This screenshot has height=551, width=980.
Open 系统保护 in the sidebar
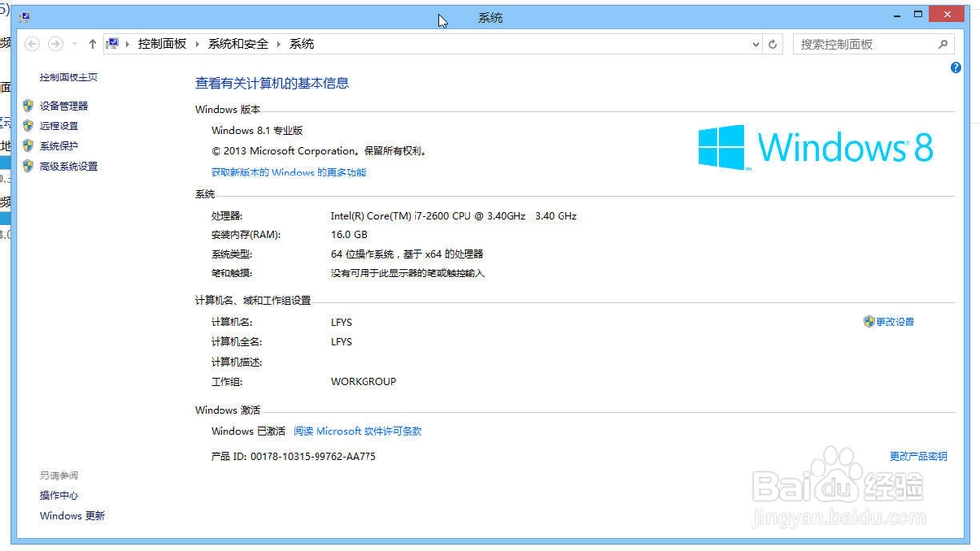[x=60, y=146]
